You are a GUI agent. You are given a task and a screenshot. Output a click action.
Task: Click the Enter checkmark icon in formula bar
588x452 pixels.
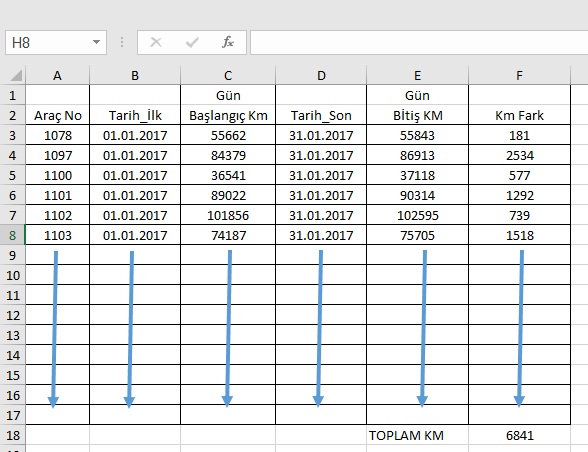(192, 42)
